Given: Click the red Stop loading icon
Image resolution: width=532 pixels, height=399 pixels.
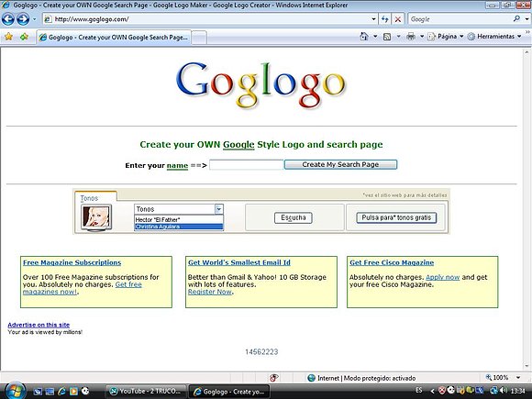Looking at the screenshot, I should 398,19.
